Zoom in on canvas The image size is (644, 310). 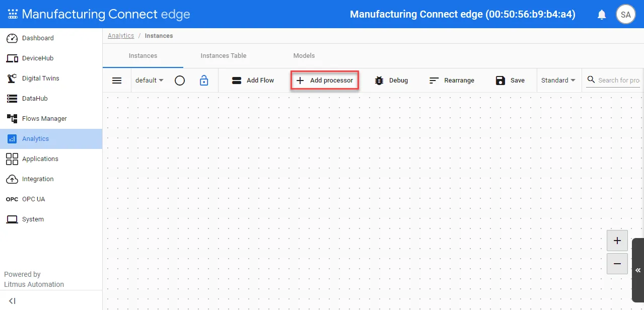[617, 241]
